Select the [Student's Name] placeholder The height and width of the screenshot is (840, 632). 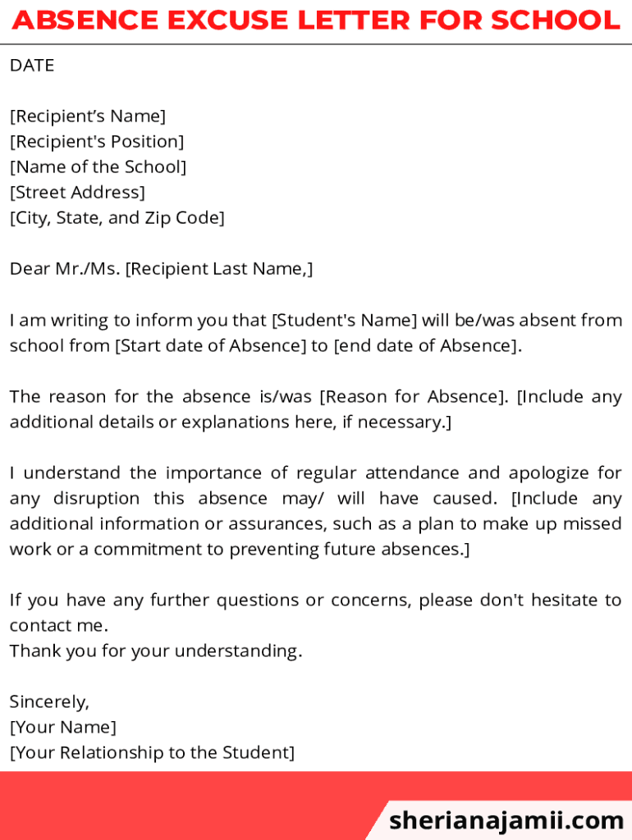345,320
